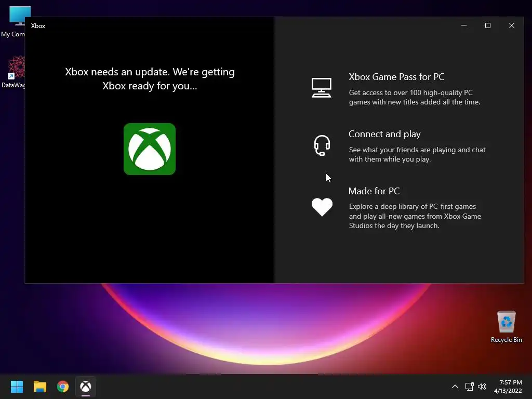Click the PC monitor Game Pass icon

pyautogui.click(x=321, y=88)
